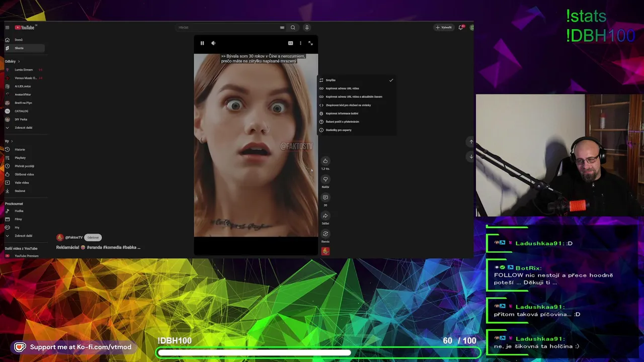Start voice search with microphone

click(307, 28)
